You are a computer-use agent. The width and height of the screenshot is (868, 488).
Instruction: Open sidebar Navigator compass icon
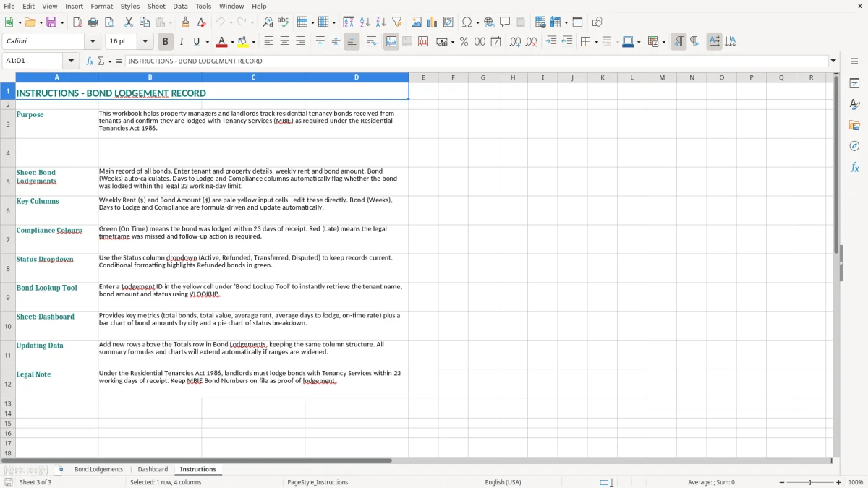point(854,147)
